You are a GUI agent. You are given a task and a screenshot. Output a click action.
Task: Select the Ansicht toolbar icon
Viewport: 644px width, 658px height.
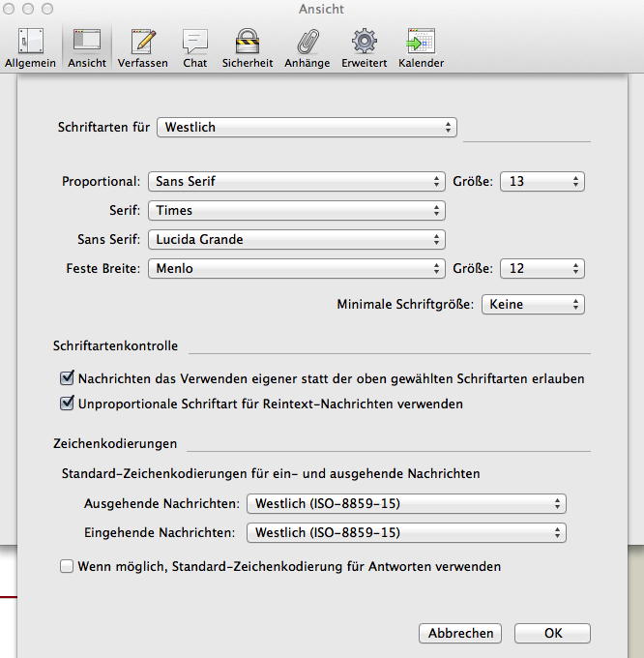87,47
